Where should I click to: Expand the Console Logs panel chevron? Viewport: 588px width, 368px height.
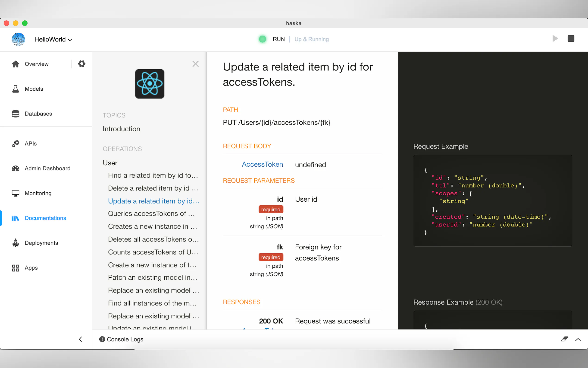(578, 339)
